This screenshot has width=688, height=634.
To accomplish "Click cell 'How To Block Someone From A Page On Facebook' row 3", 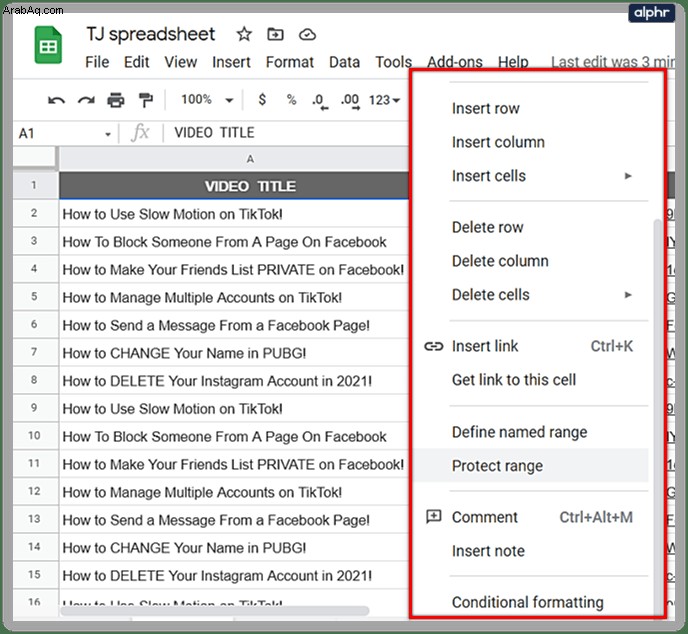I will click(x=234, y=242).
